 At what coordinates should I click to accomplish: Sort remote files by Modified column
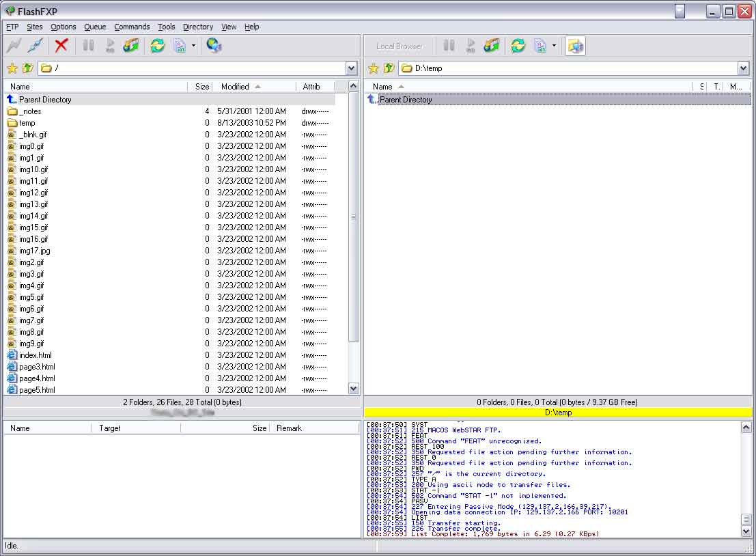[x=236, y=87]
